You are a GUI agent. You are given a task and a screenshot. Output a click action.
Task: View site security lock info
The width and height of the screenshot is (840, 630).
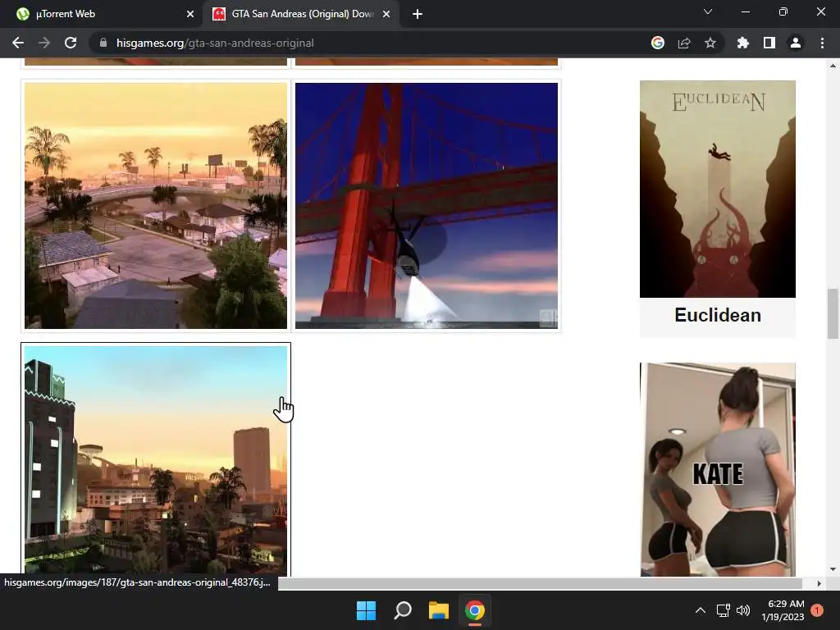pyautogui.click(x=103, y=43)
